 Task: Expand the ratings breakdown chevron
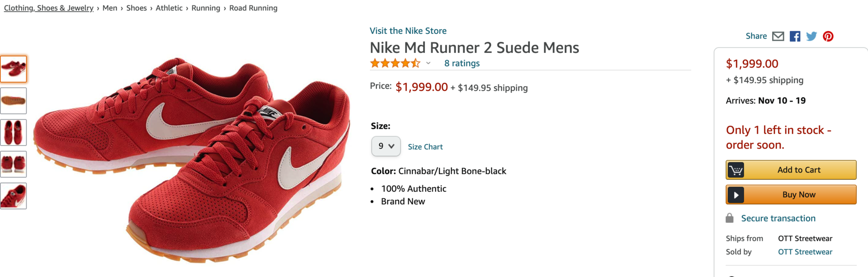click(x=428, y=63)
